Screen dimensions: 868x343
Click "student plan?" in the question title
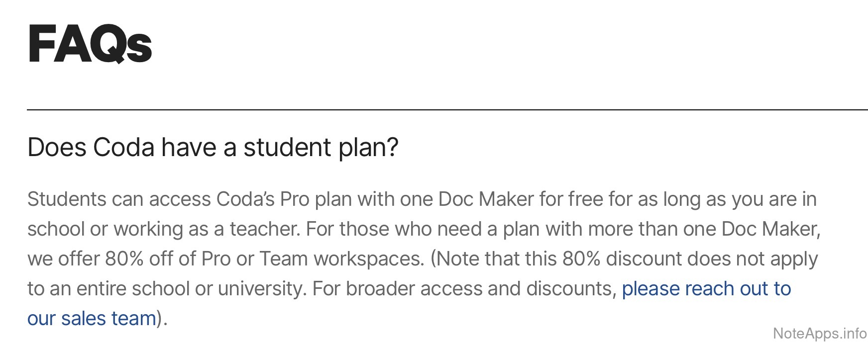pos(321,148)
